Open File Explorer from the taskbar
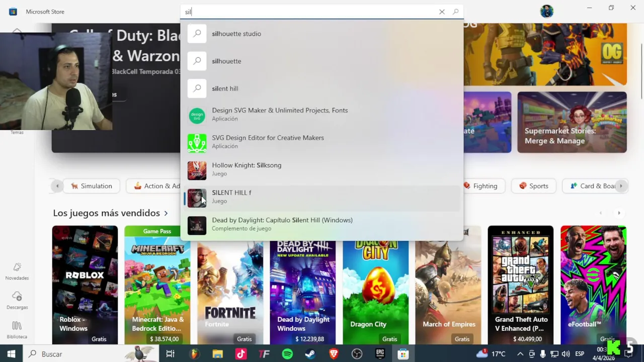 (217, 354)
